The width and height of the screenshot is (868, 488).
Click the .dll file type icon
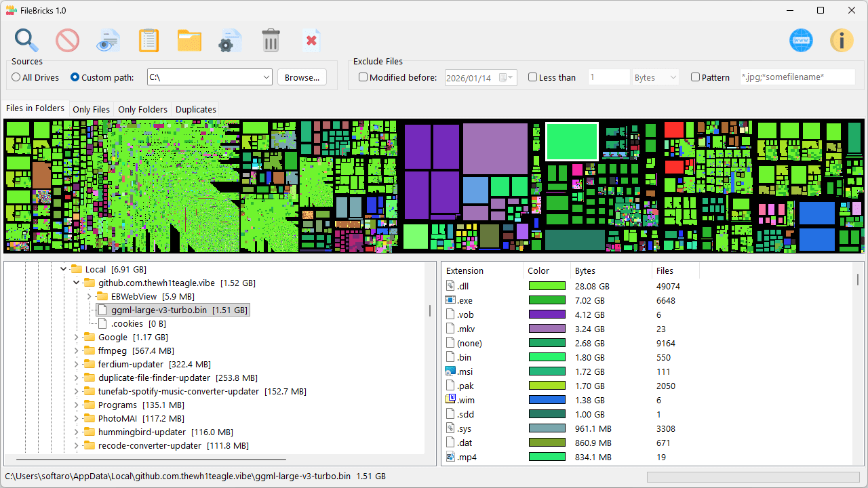450,286
